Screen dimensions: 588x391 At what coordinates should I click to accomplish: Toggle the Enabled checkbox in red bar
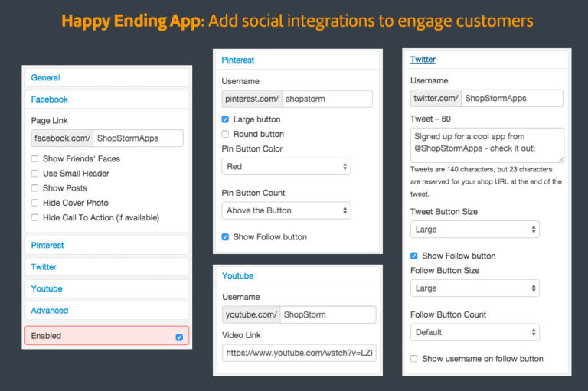pos(179,337)
